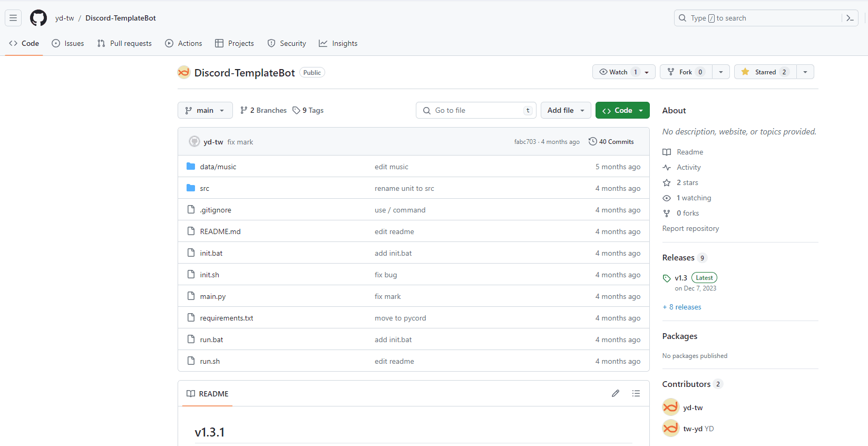Click the watching eye icon in About

pyautogui.click(x=667, y=198)
